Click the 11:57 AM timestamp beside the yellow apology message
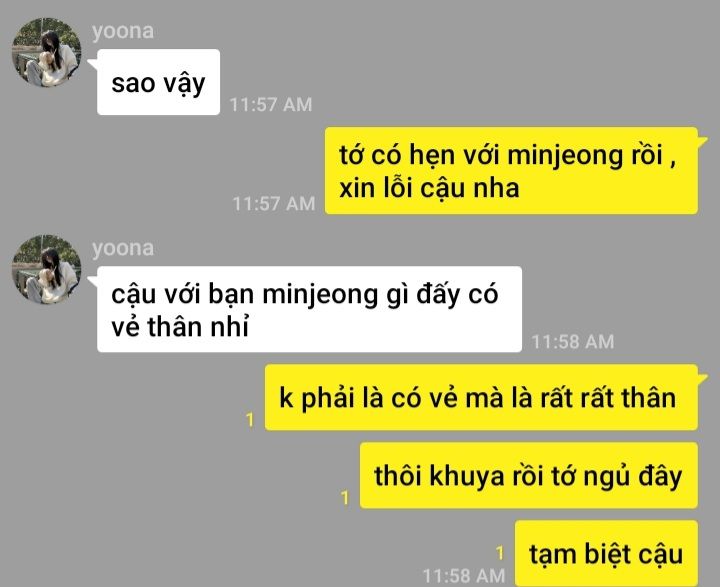Viewport: 720px width, 587px height. (274, 203)
